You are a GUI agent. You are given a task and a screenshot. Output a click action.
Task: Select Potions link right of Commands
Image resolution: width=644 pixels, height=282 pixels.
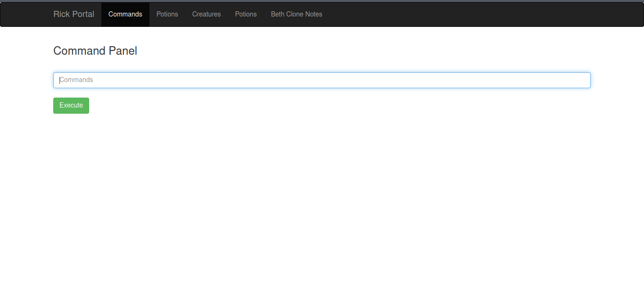click(x=167, y=14)
